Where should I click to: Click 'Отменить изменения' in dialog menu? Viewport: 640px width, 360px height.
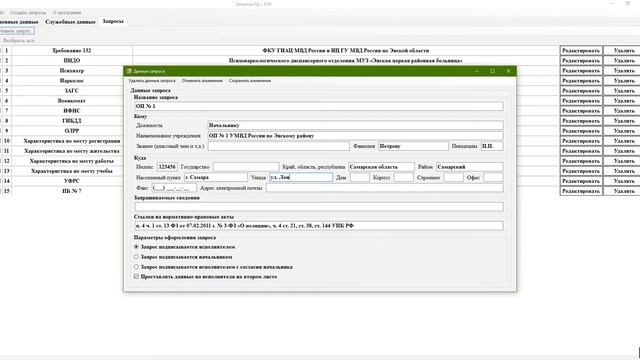[202, 81]
